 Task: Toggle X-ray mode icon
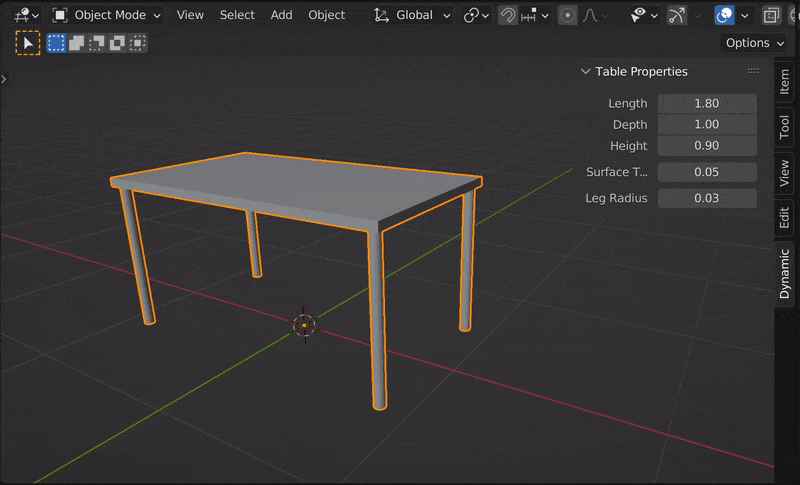pyautogui.click(x=771, y=15)
